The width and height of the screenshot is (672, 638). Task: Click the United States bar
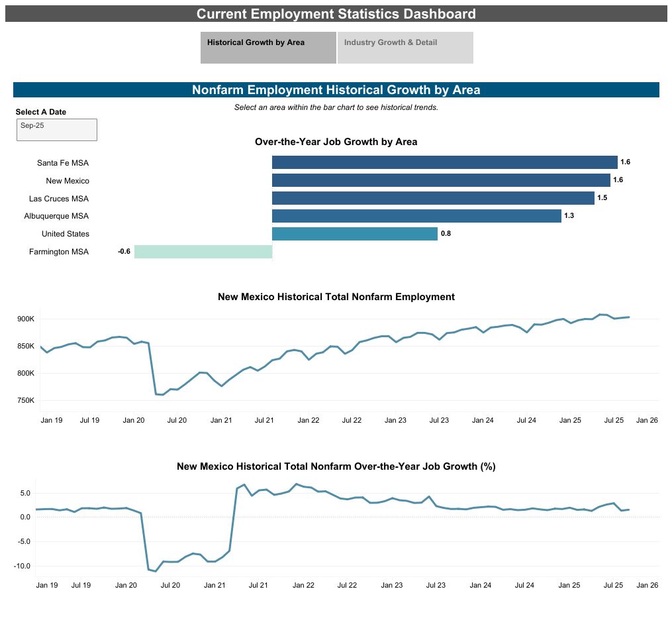coord(354,233)
